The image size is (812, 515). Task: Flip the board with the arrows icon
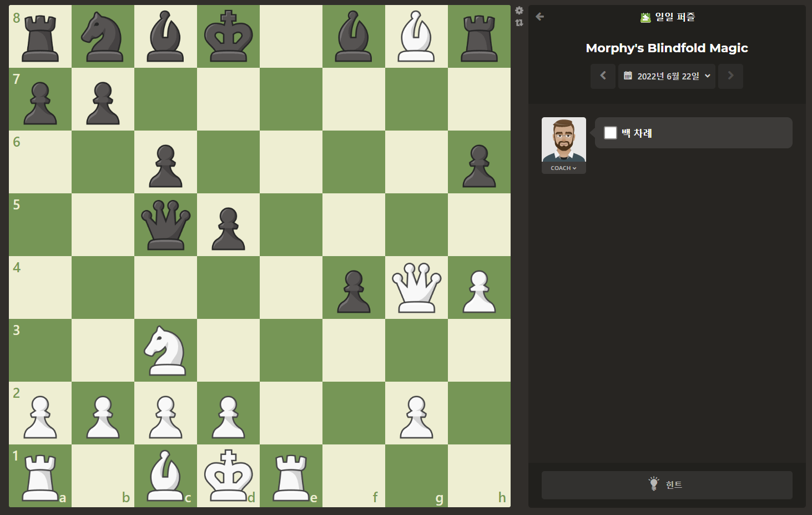[519, 23]
